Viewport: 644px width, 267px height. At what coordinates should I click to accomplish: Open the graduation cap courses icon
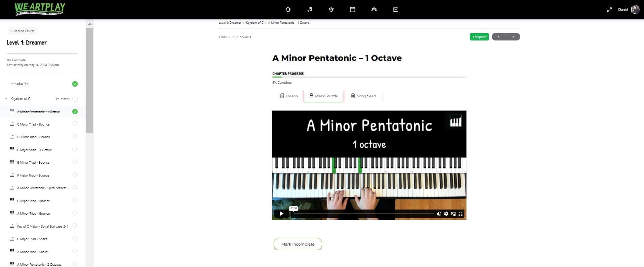click(x=331, y=10)
